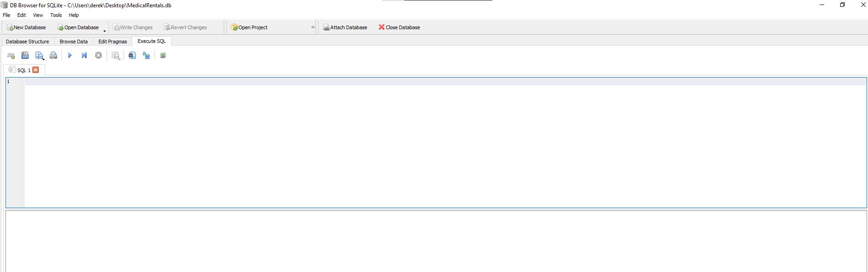Viewport: 868px width, 272px height.
Task: Click New Database toolbar button
Action: point(26,27)
